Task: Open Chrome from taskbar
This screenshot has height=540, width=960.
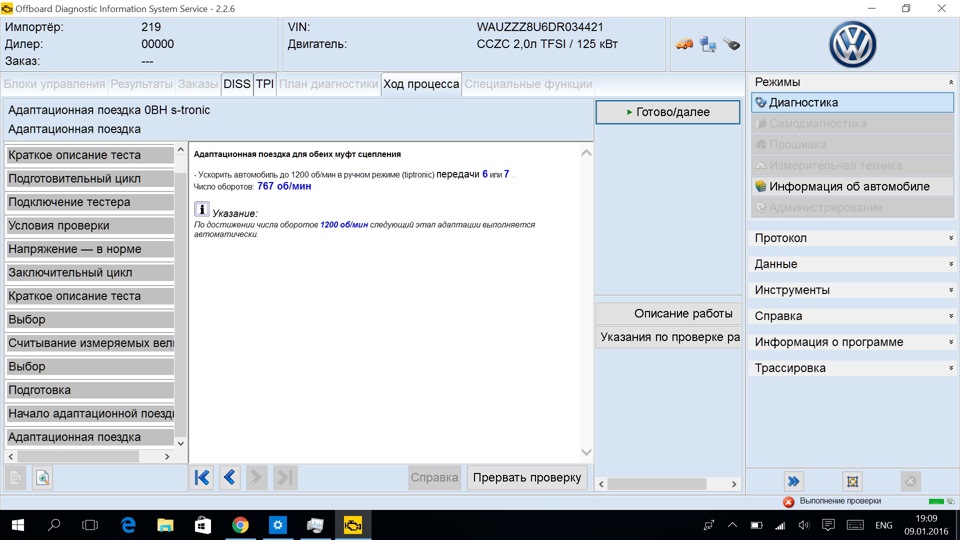Action: pyautogui.click(x=240, y=525)
